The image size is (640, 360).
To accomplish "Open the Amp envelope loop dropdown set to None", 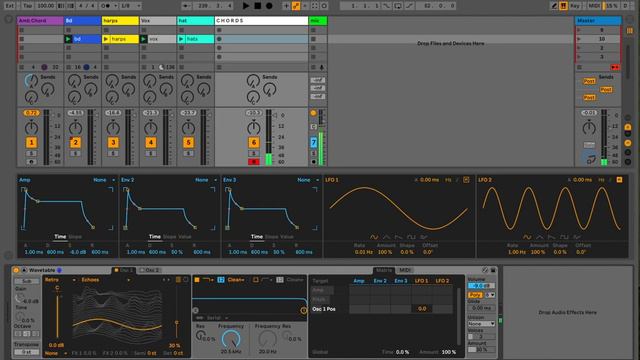I will tap(104, 180).
